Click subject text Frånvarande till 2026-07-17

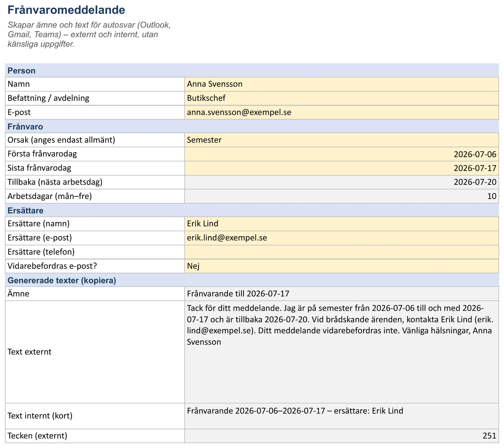[x=341, y=294]
